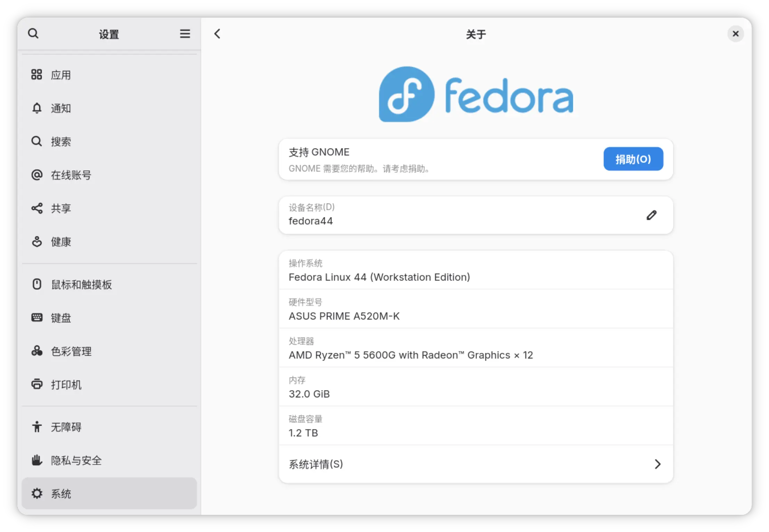Click the 捐助(O) donate button
Image resolution: width=769 pixels, height=532 pixels.
pyautogui.click(x=633, y=159)
